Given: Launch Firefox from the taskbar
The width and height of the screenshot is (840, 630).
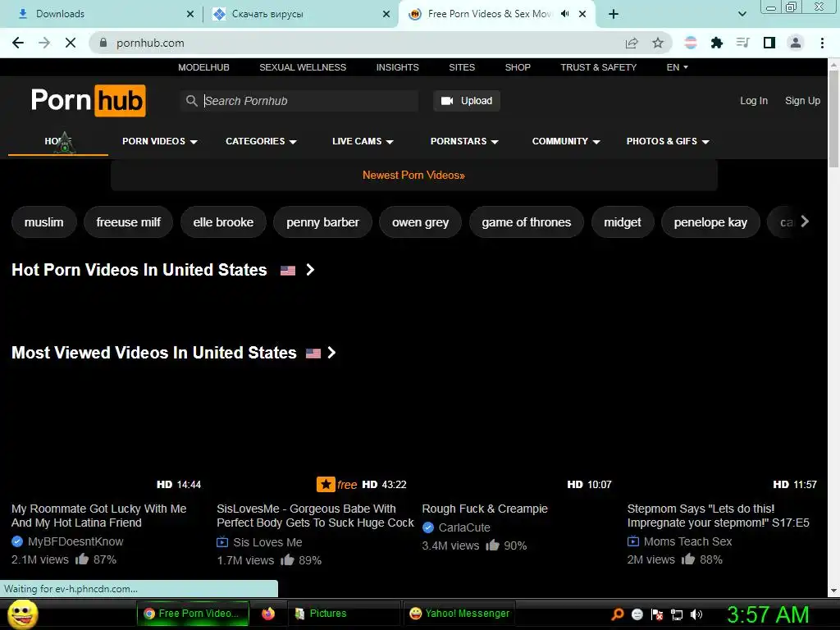Looking at the screenshot, I should coord(268,614).
